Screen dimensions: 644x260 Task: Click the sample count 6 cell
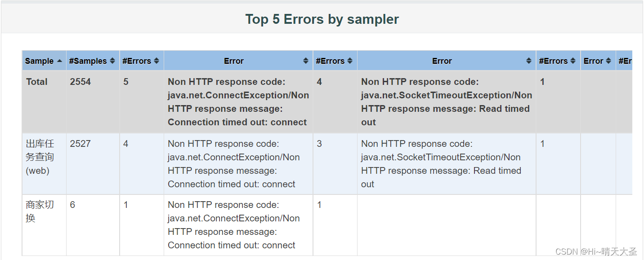point(73,205)
